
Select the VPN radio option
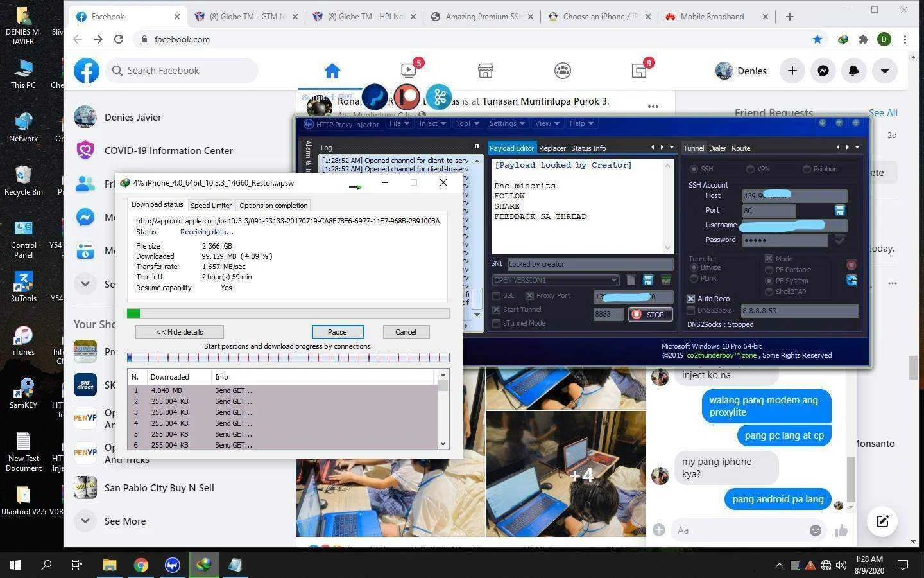pyautogui.click(x=750, y=169)
